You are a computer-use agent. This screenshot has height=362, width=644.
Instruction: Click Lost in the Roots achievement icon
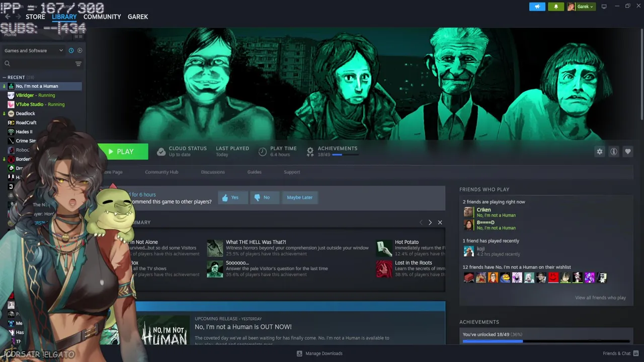384,268
